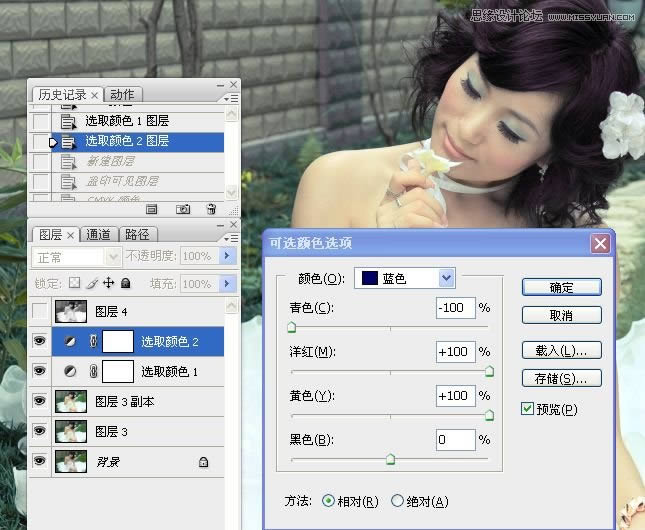The width and height of the screenshot is (645, 530).
Task: Click the lock position move icon
Action: [x=108, y=284]
